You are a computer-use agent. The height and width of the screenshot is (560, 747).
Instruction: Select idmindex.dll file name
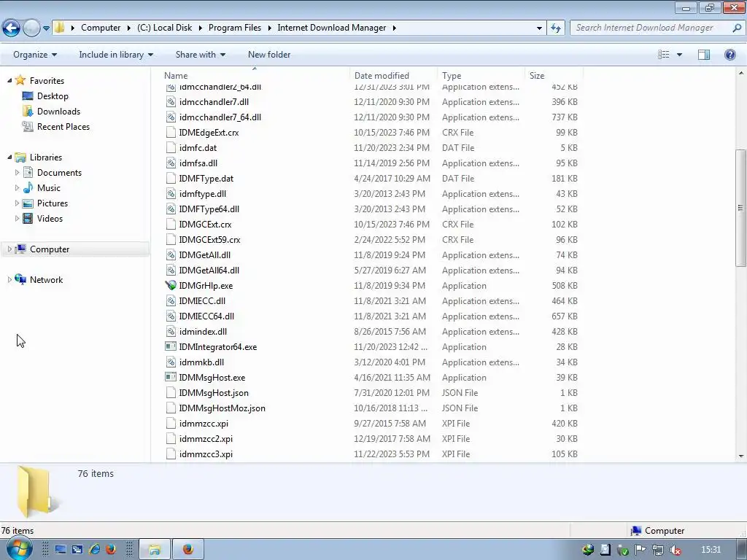click(203, 332)
